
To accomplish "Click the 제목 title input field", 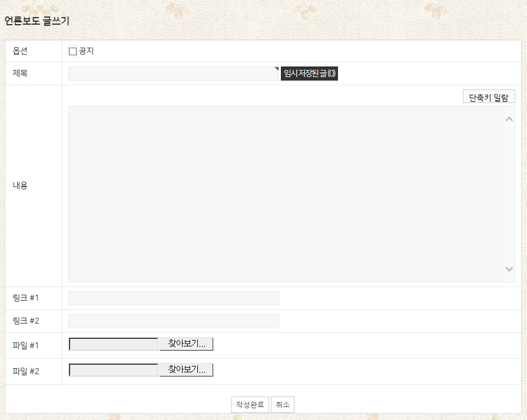I will click(171, 74).
